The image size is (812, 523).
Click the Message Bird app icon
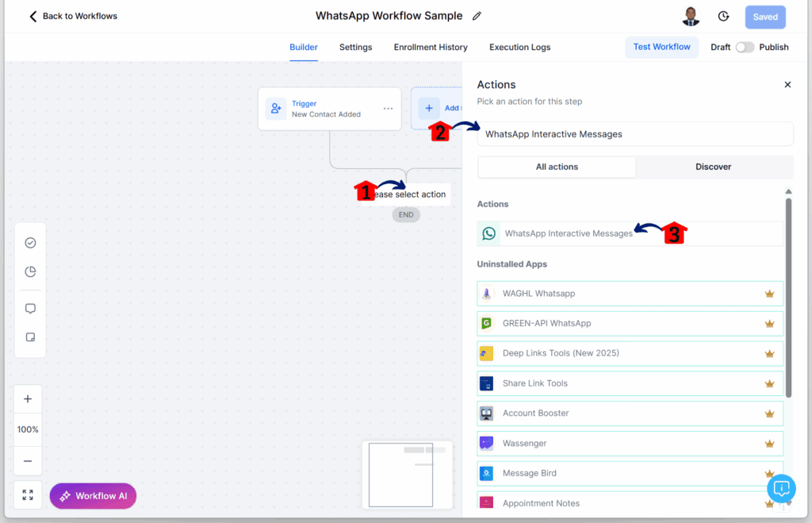[486, 473]
